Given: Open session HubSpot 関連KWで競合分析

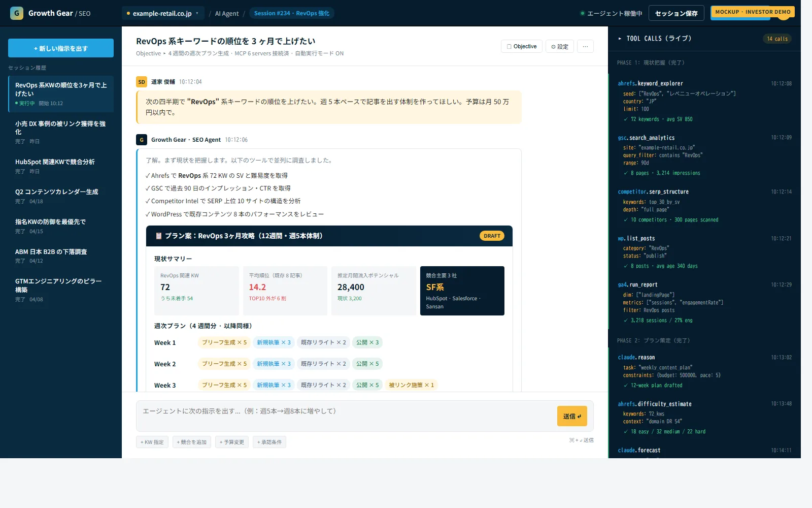Looking at the screenshot, I should coord(61,166).
